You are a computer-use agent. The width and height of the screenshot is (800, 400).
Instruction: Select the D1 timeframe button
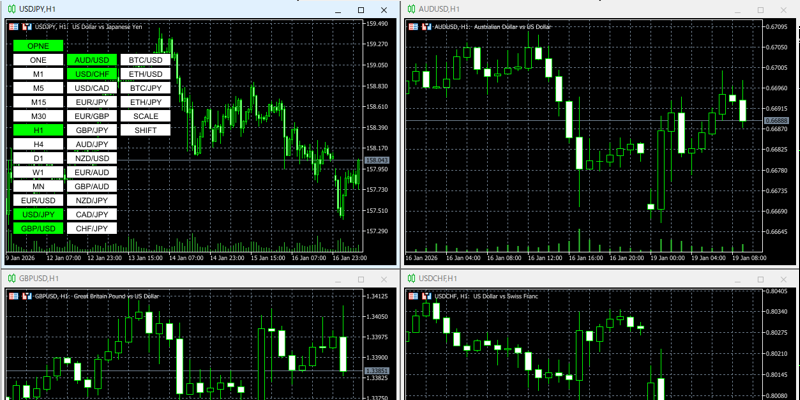click(x=38, y=158)
